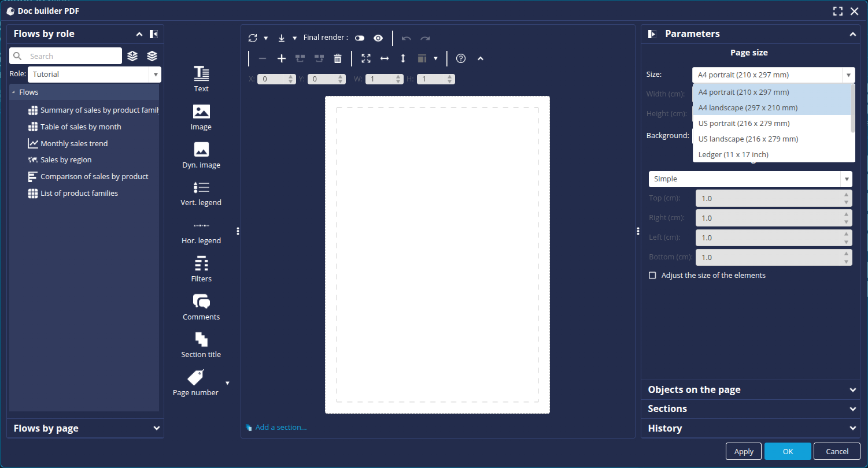Insert a Section title element
Screen dimensions: 868x468
[201, 344]
